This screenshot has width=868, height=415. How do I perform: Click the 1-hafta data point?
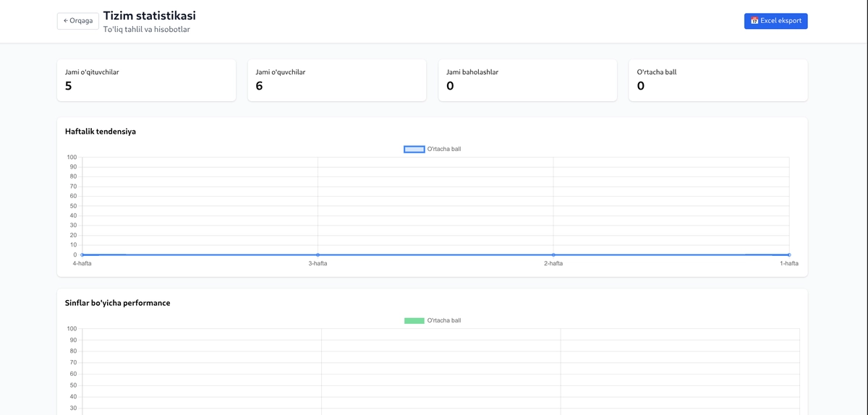click(789, 254)
